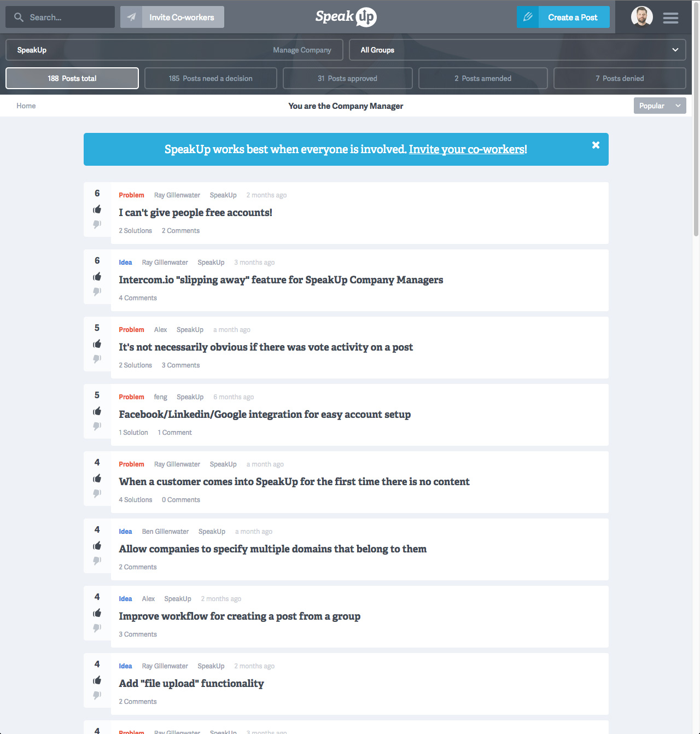The image size is (700, 734).
Task: Open the user profile avatar
Action: coord(642,17)
